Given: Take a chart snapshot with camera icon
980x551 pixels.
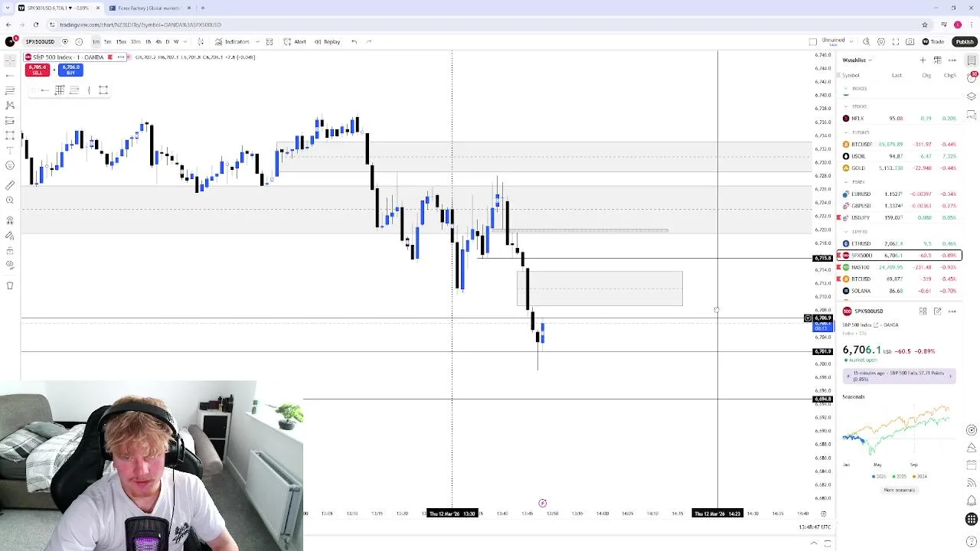Looking at the screenshot, I should click(x=910, y=41).
